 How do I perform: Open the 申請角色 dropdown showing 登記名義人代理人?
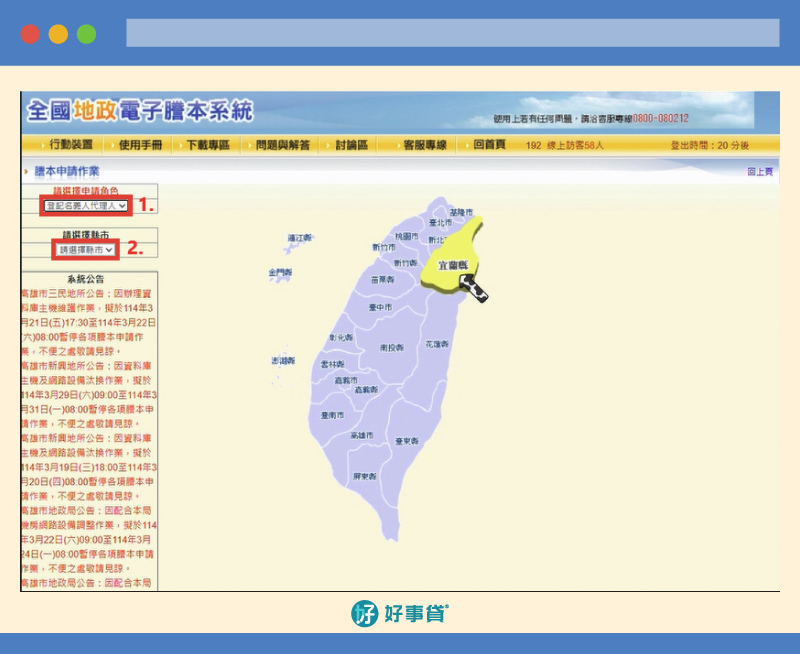coord(86,205)
